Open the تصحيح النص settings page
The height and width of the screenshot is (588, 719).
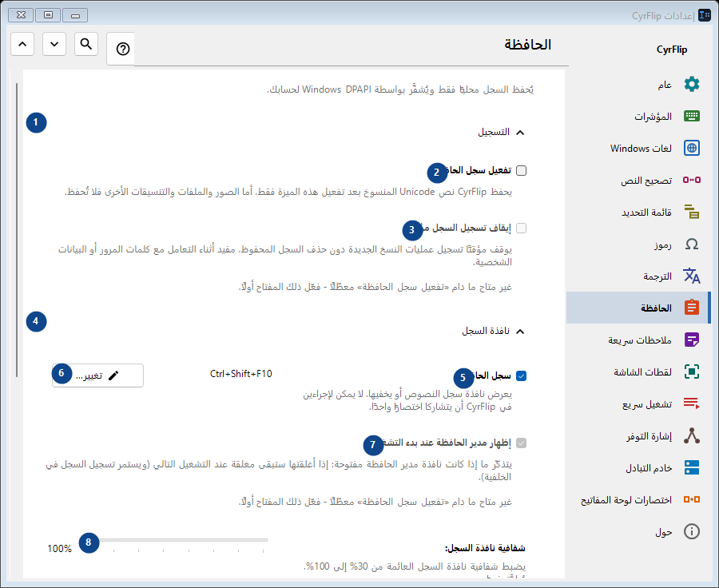638,180
